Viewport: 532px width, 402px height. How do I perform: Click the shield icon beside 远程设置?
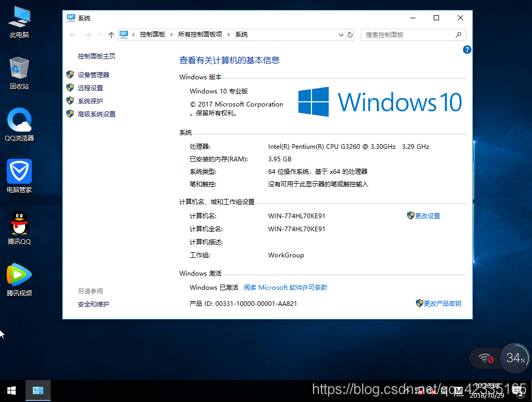click(x=70, y=88)
